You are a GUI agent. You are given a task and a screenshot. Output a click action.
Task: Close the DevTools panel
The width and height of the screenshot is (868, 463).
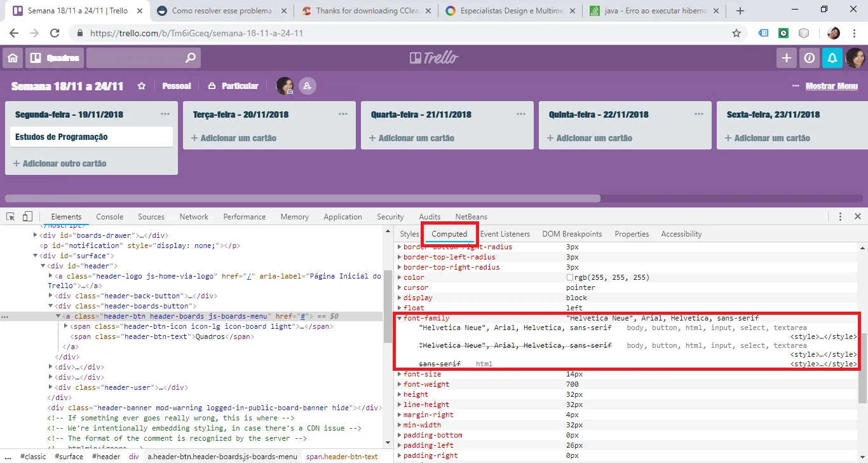point(857,217)
